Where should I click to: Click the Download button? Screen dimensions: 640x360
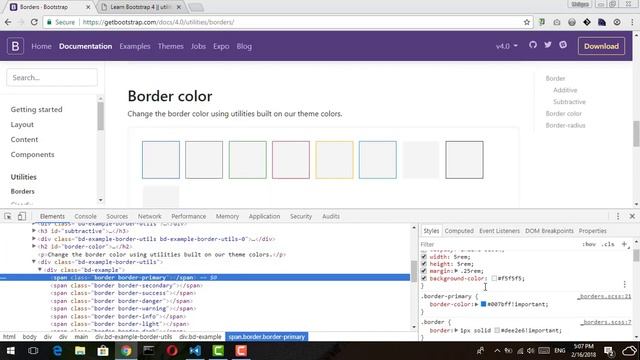pos(601,46)
